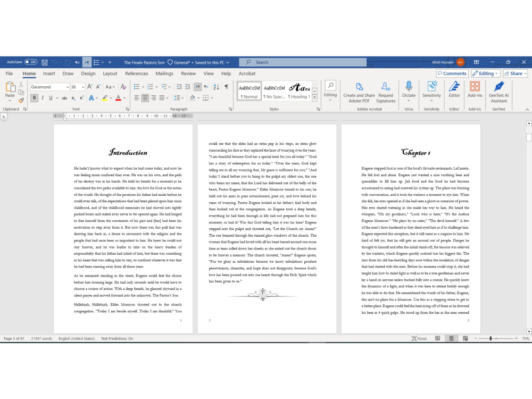This screenshot has width=532, height=399.
Task: Open the Acrobat tab
Action: click(247, 73)
